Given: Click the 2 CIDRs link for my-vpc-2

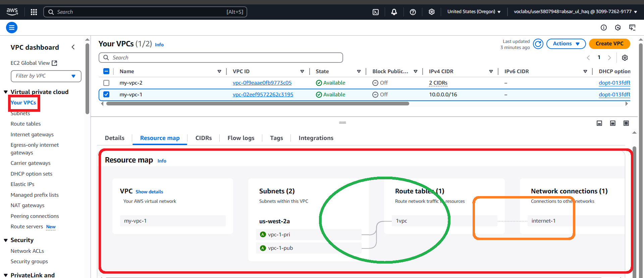Looking at the screenshot, I should [x=438, y=83].
